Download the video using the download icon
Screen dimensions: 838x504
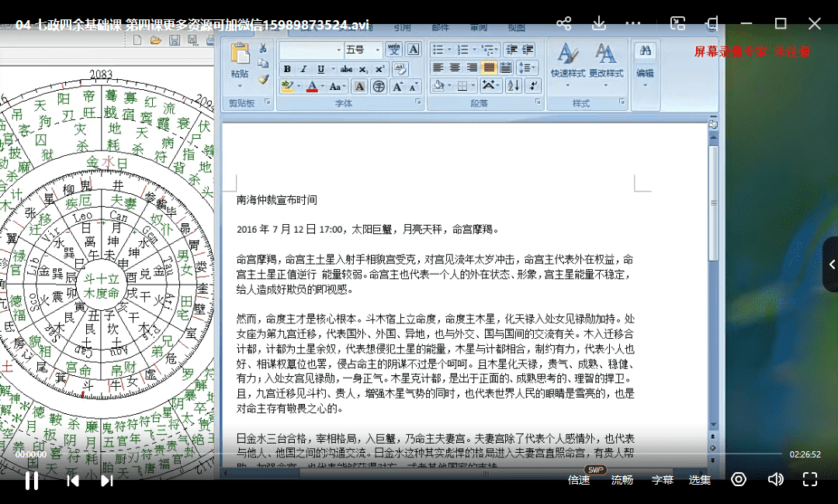coord(599,24)
